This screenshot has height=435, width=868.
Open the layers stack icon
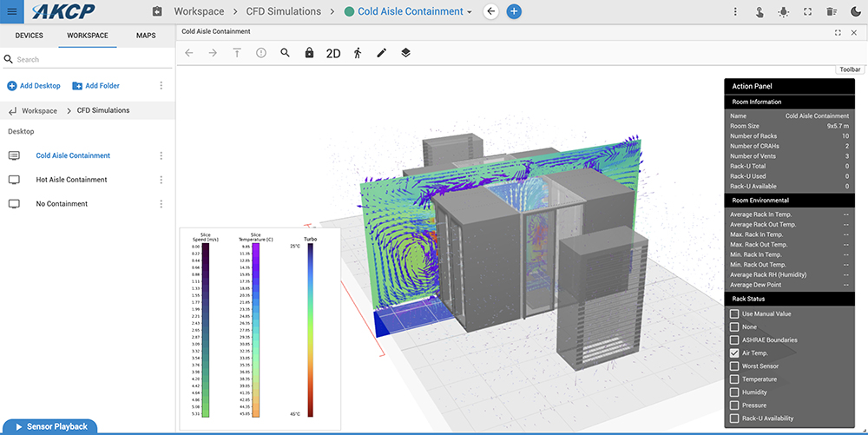[x=405, y=53]
